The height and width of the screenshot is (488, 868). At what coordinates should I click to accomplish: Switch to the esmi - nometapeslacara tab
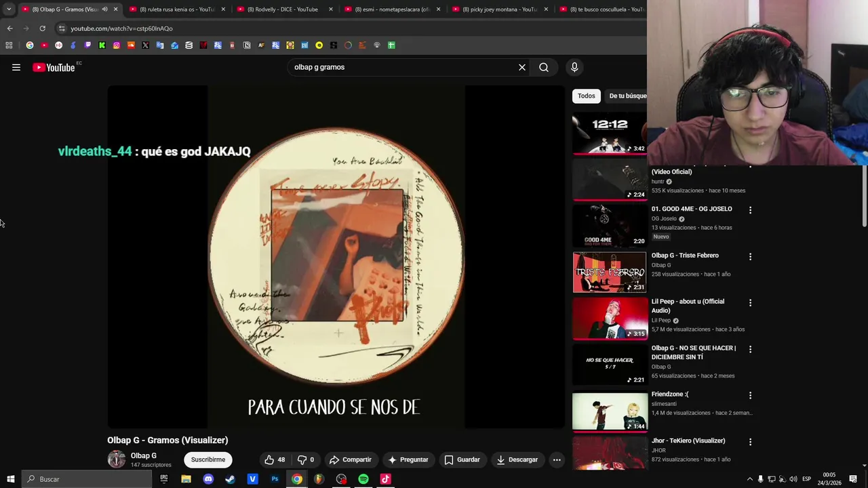391,9
